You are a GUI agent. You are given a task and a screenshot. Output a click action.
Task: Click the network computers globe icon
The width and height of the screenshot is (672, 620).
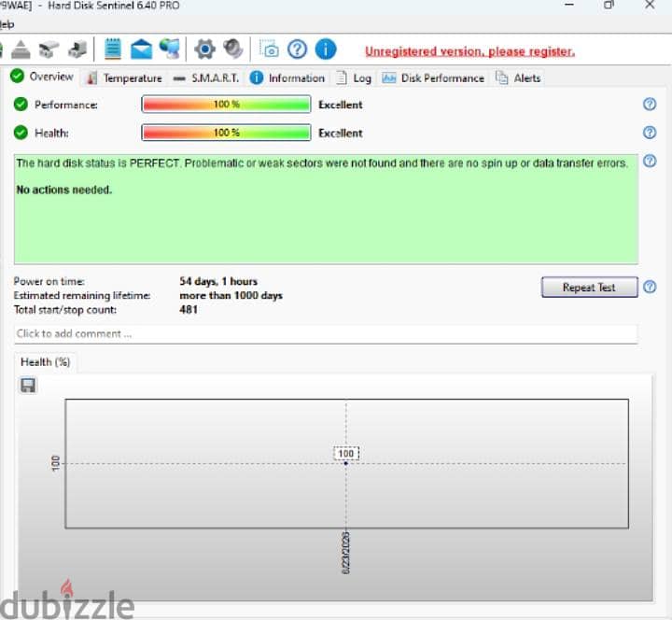170,49
